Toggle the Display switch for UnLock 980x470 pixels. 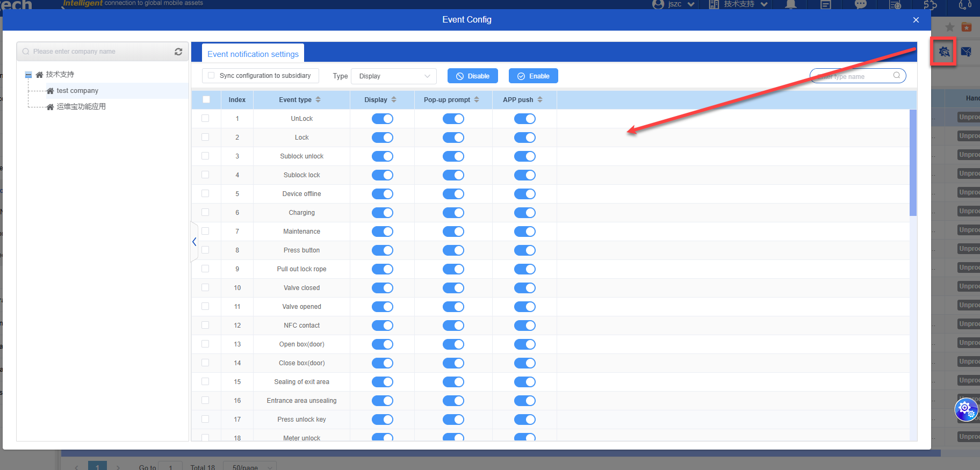pos(383,119)
